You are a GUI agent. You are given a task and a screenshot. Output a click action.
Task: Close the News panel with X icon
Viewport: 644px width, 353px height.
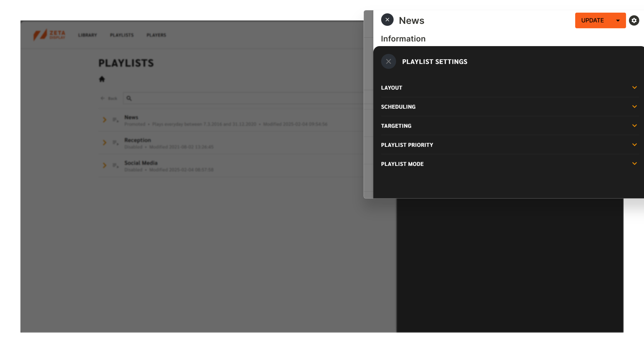coord(387,20)
